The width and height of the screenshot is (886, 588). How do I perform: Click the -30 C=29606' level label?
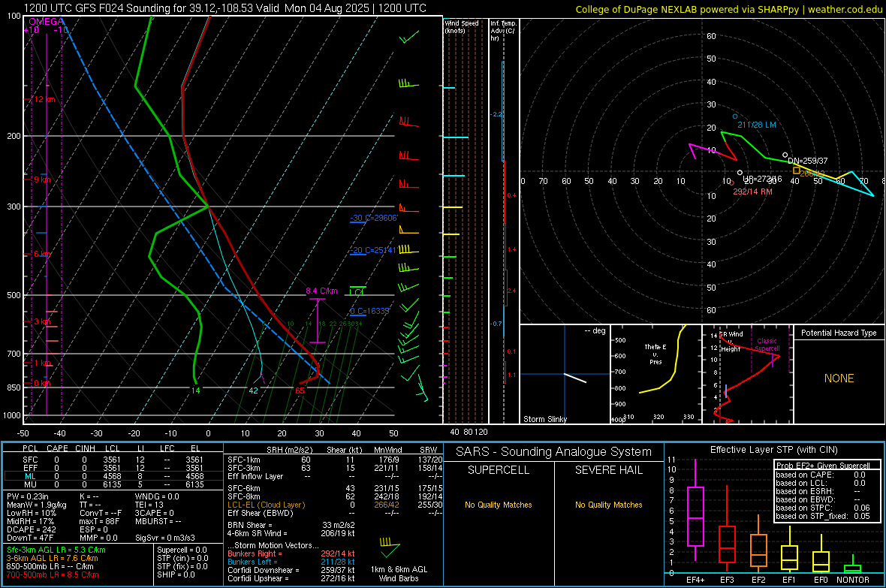click(374, 218)
